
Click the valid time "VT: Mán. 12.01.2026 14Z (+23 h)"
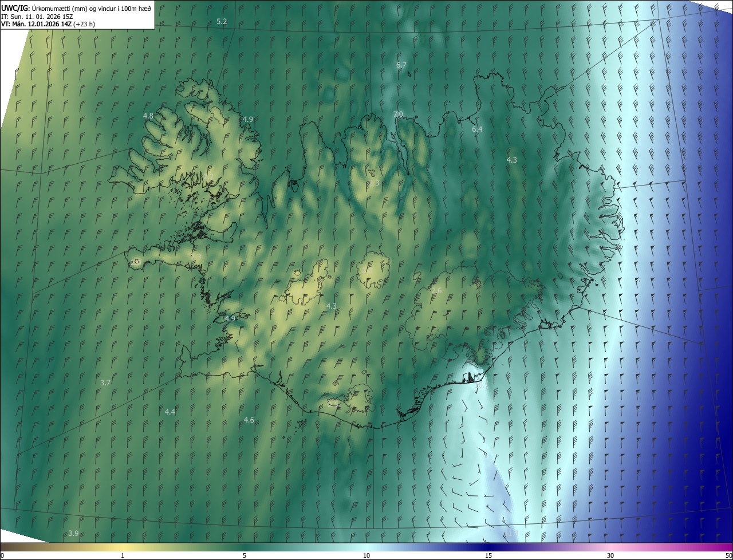pos(48,24)
